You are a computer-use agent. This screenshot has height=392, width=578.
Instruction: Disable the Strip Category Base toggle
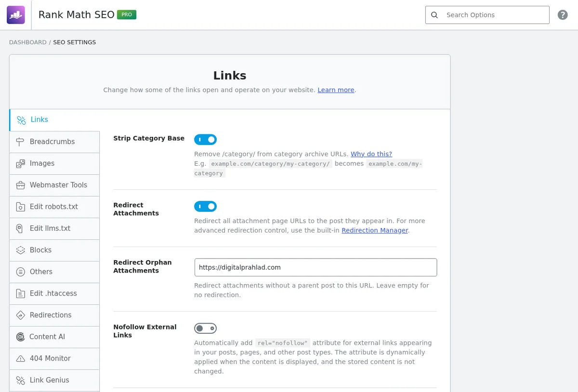click(205, 140)
